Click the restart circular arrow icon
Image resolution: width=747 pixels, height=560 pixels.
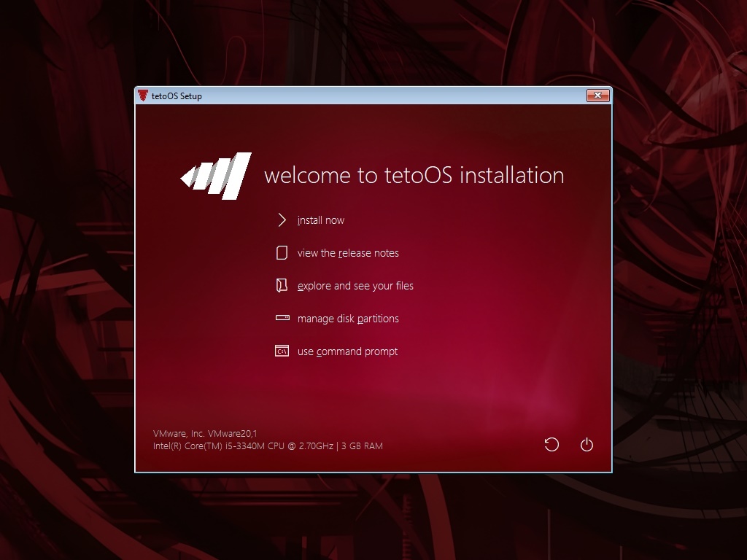tap(551, 445)
